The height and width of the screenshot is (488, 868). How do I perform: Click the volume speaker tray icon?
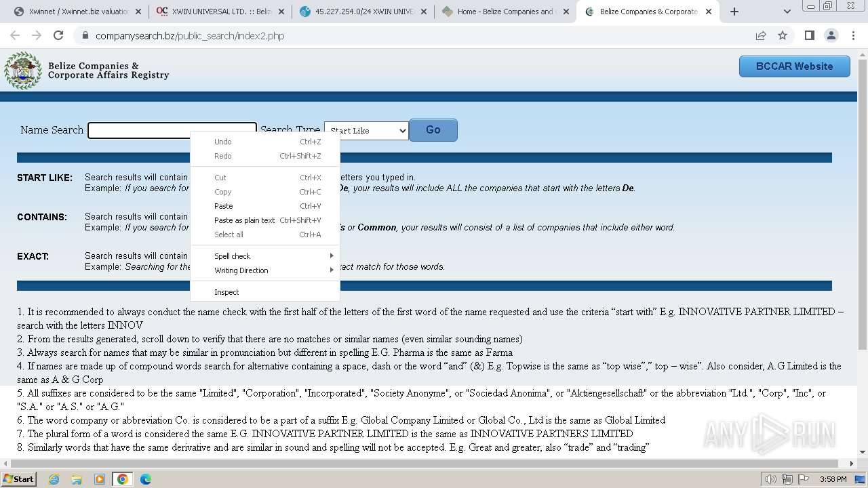tap(771, 479)
